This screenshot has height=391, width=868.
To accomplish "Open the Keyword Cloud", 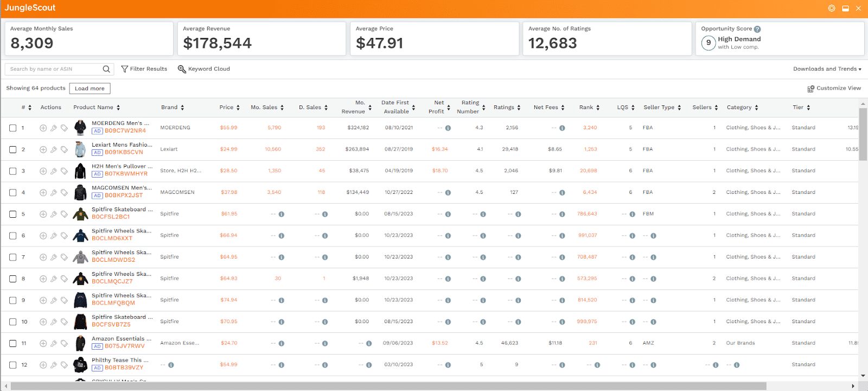I will coord(204,69).
